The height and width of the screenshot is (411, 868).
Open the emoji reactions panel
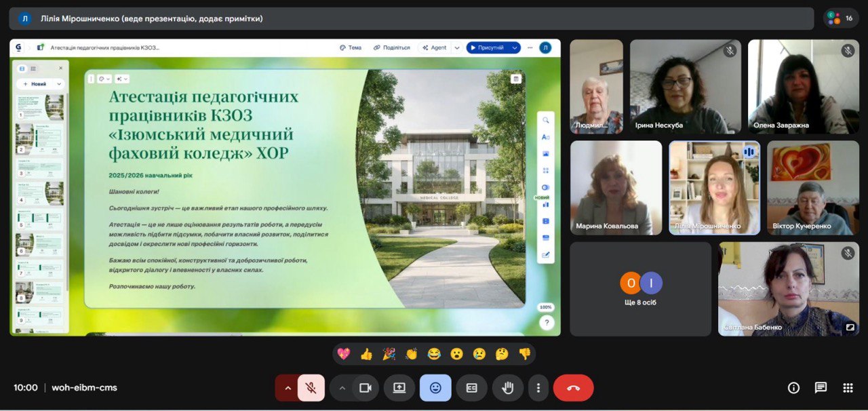point(435,388)
